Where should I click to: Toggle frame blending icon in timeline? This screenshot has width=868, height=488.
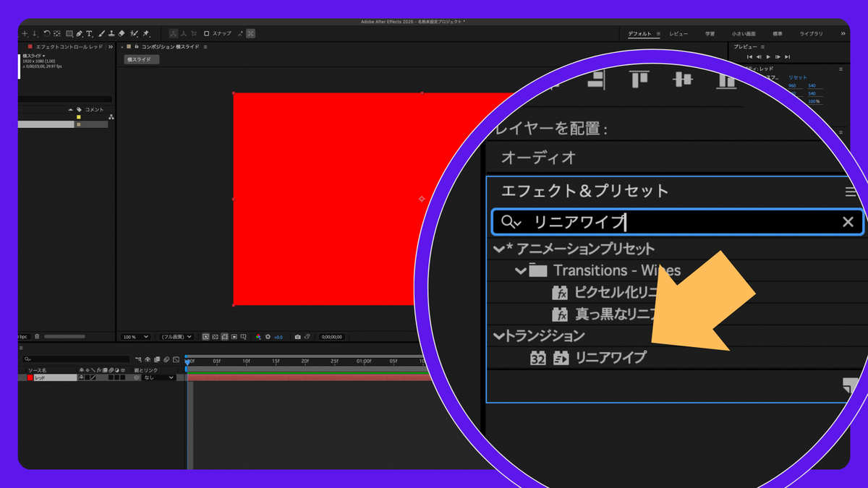[x=157, y=359]
